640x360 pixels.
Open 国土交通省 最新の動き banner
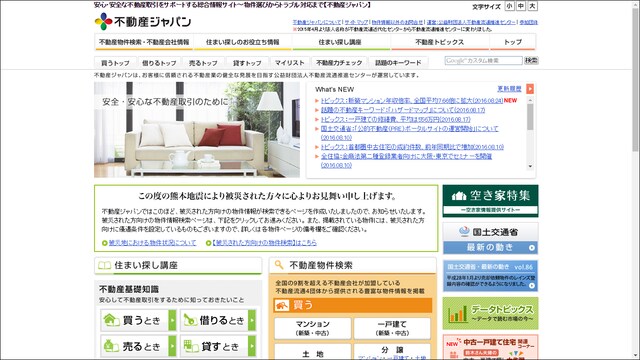point(490,238)
